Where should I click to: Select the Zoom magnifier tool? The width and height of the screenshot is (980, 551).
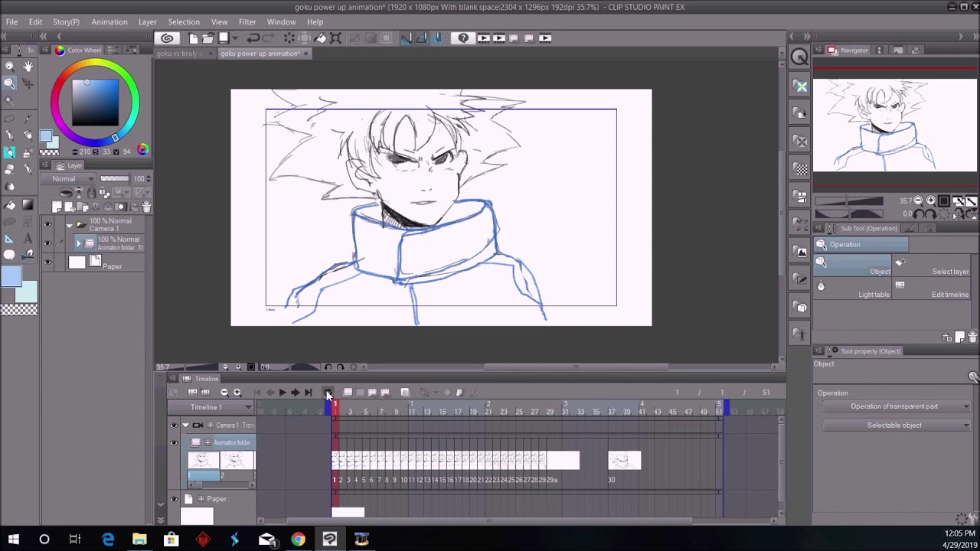[10, 67]
